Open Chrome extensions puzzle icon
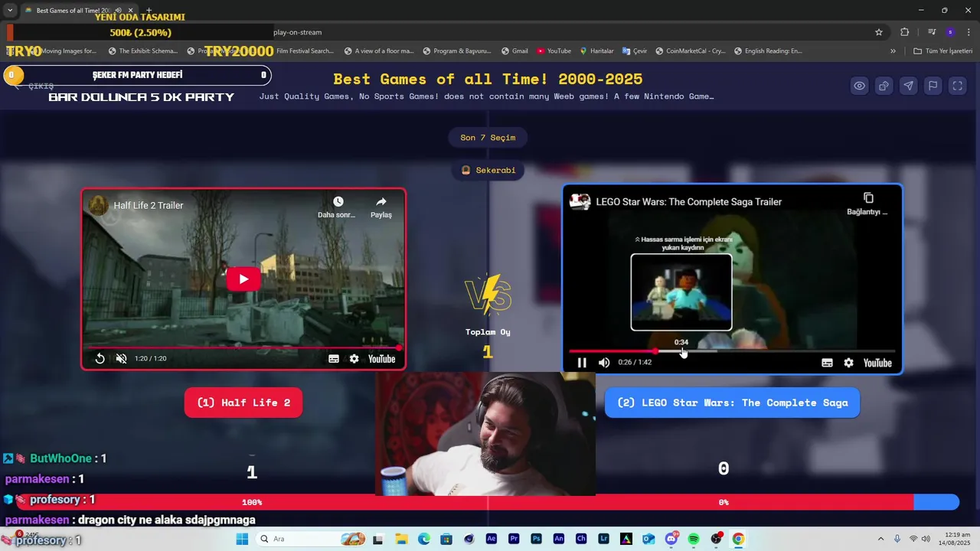The width and height of the screenshot is (980, 551). click(x=905, y=32)
